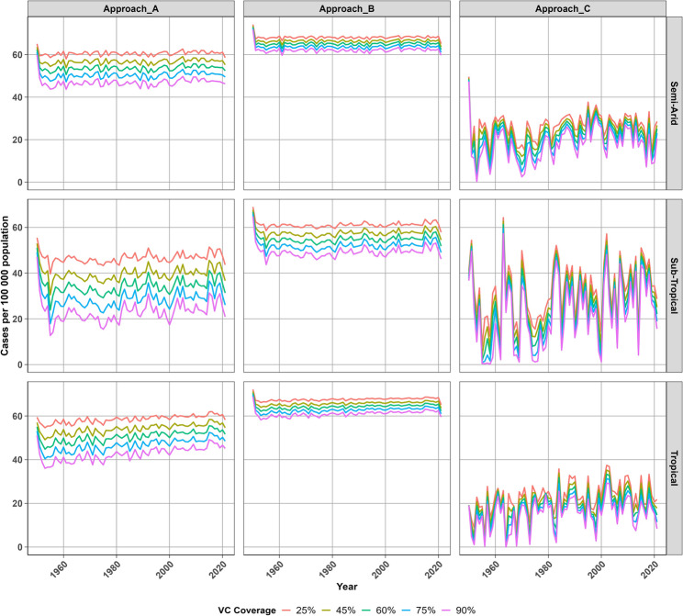Click the y-axis 40 tick of Sub-Tropical row
The height and width of the screenshot is (616, 683).
pos(17,274)
